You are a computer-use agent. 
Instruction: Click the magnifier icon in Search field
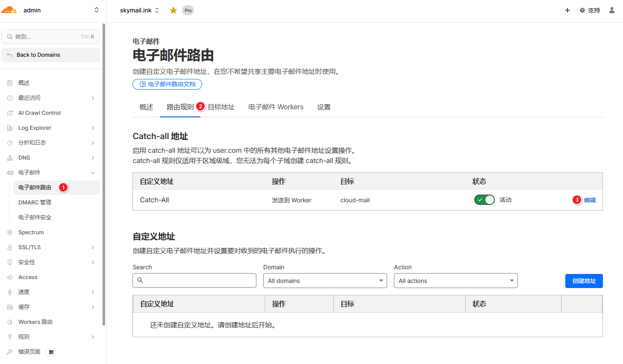click(x=140, y=280)
